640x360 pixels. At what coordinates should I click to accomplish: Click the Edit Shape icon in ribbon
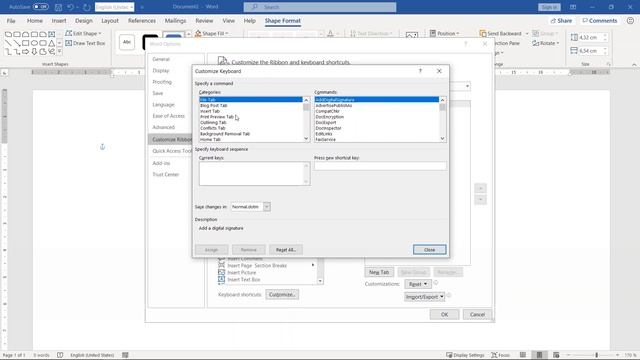[69, 33]
